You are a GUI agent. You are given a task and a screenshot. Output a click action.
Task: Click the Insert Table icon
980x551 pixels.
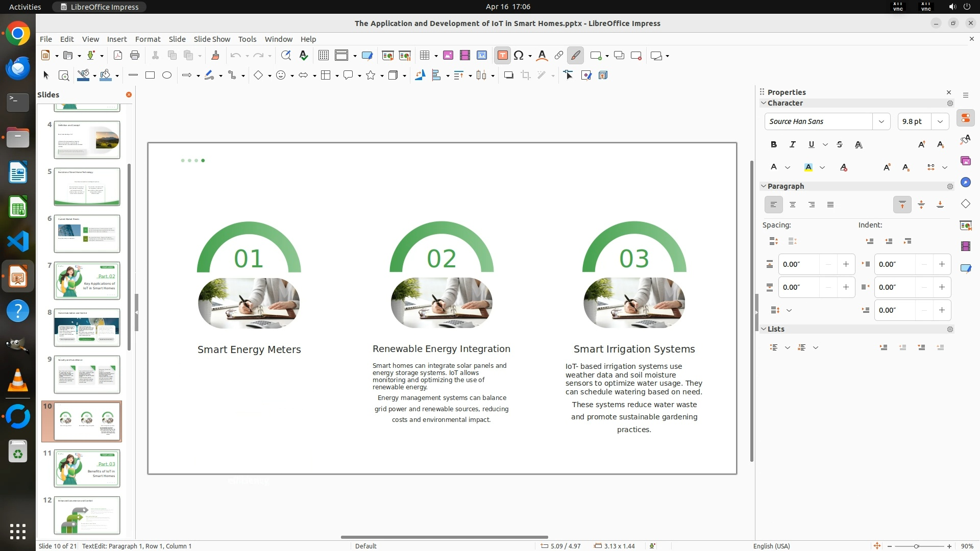[424, 56]
